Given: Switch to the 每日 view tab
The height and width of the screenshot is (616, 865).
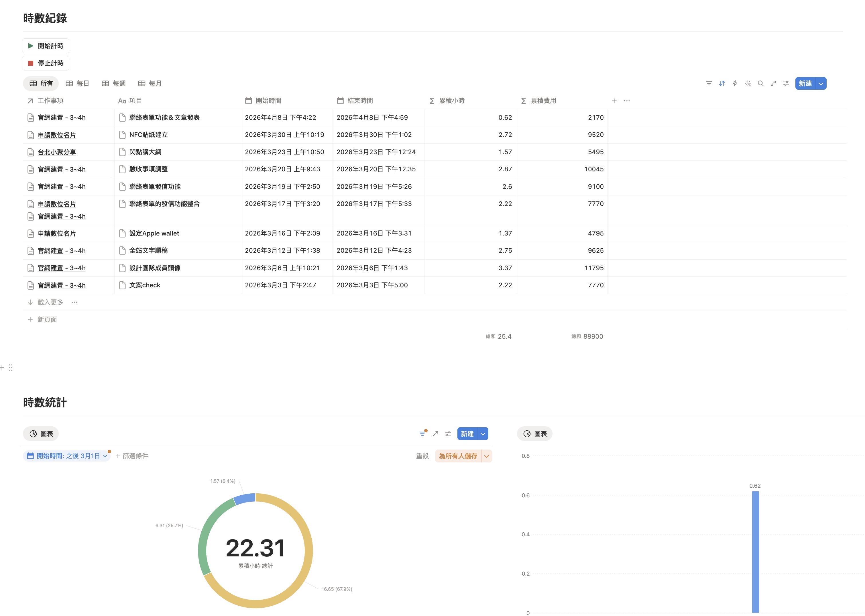Looking at the screenshot, I should click(x=77, y=83).
